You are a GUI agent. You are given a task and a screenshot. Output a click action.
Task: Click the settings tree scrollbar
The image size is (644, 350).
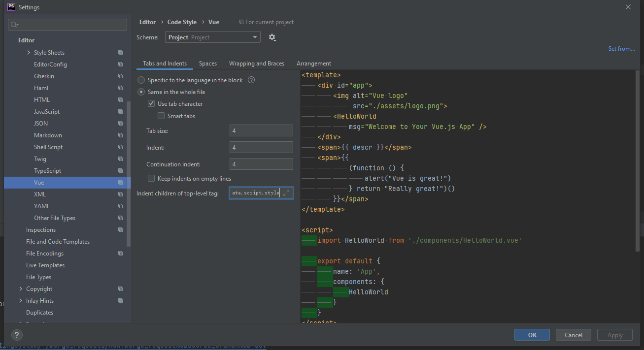point(129,173)
